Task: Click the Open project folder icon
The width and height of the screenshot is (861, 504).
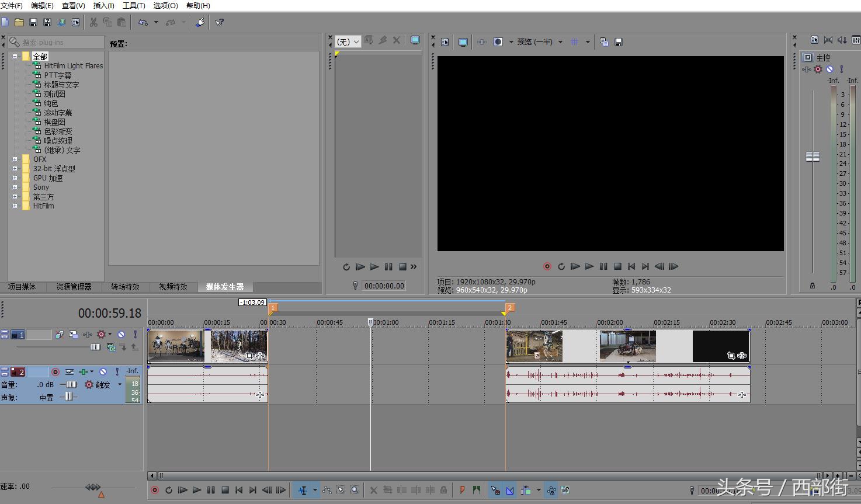Action: (x=19, y=22)
